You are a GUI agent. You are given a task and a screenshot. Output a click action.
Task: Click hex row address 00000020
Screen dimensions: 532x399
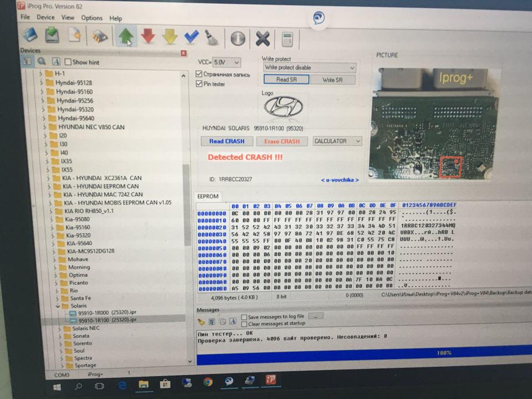pyautogui.click(x=212, y=227)
